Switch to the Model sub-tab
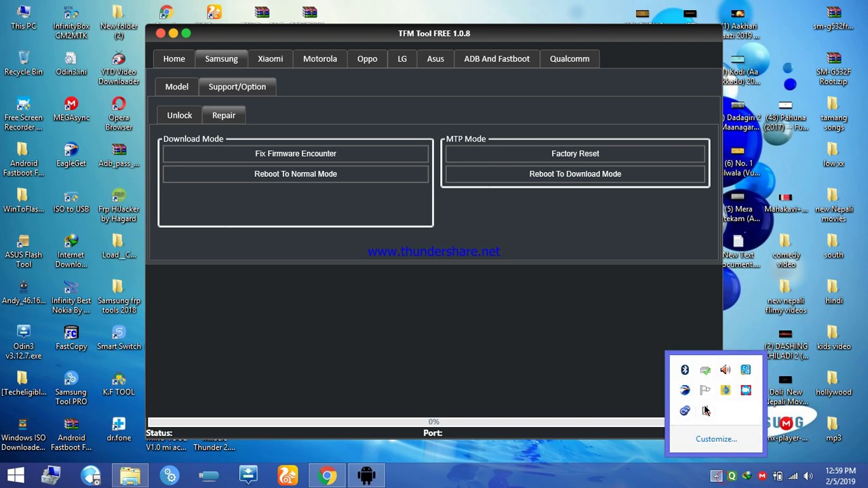Viewport: 868px width, 488px height. (176, 87)
